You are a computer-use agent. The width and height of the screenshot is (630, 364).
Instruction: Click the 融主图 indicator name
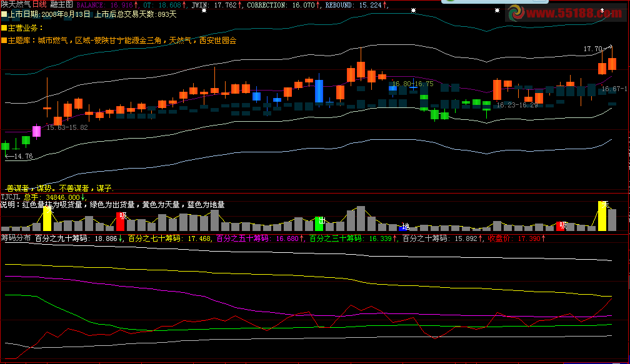[x=61, y=4]
